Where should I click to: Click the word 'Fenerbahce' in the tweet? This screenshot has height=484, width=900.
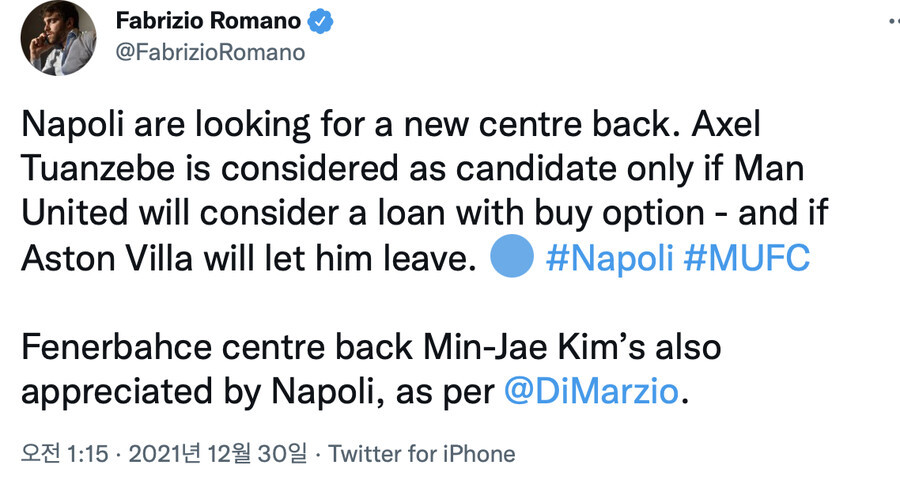tap(116, 347)
